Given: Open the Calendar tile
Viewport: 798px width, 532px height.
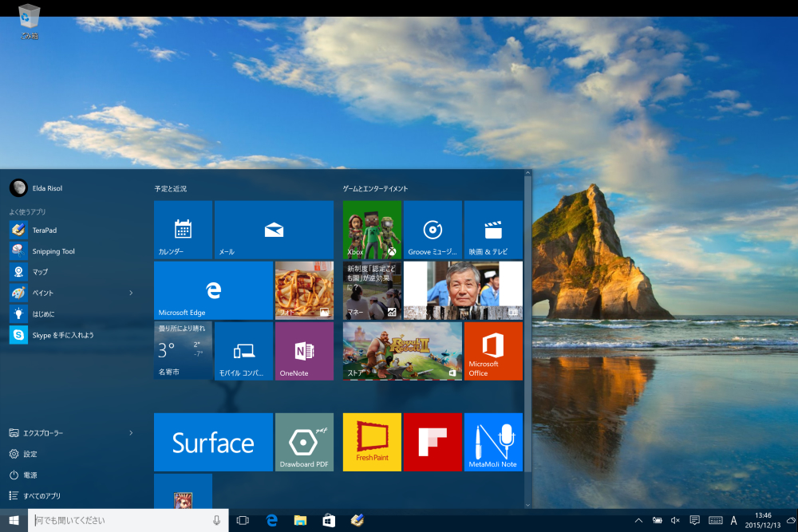Looking at the screenshot, I should pos(184,230).
